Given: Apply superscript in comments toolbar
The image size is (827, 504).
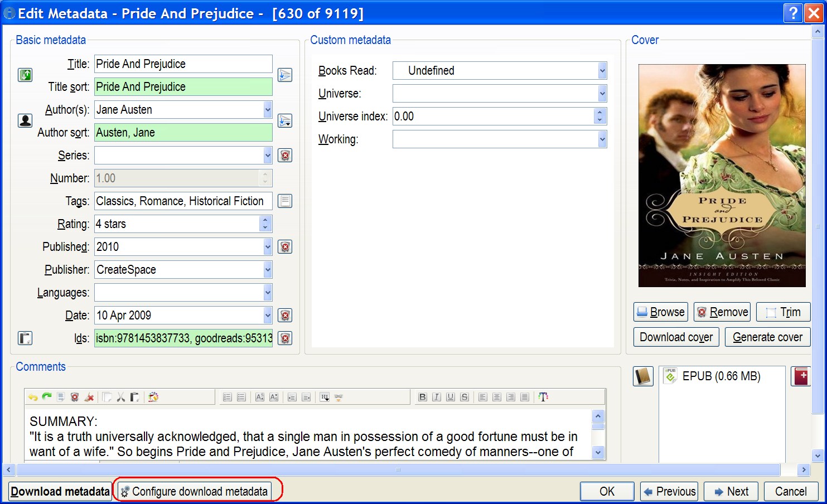Looking at the screenshot, I should coord(259,397).
